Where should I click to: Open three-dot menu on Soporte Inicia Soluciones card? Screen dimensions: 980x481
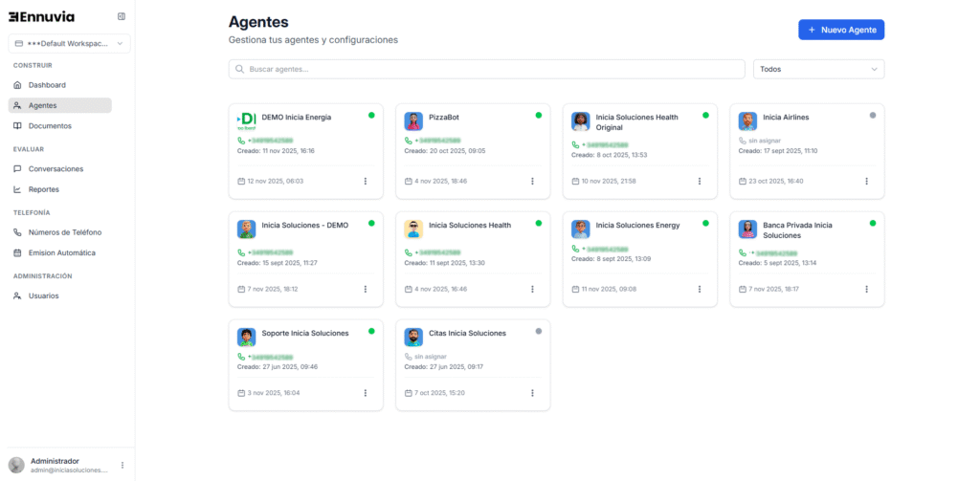[x=366, y=393]
